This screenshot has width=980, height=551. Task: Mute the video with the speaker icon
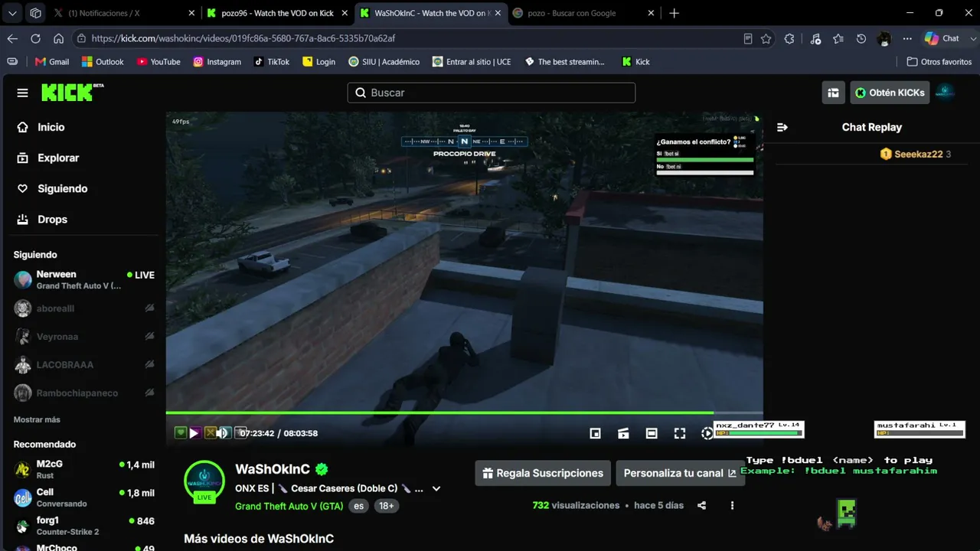click(223, 433)
